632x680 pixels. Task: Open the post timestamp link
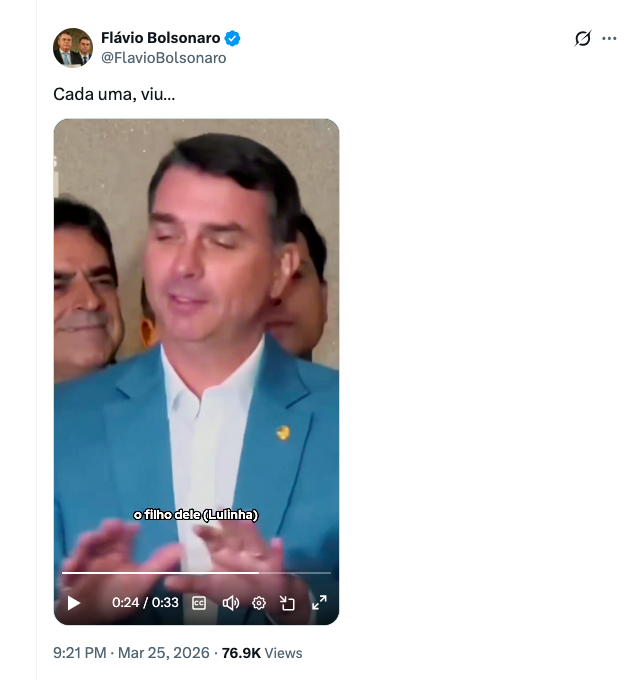click(x=131, y=653)
